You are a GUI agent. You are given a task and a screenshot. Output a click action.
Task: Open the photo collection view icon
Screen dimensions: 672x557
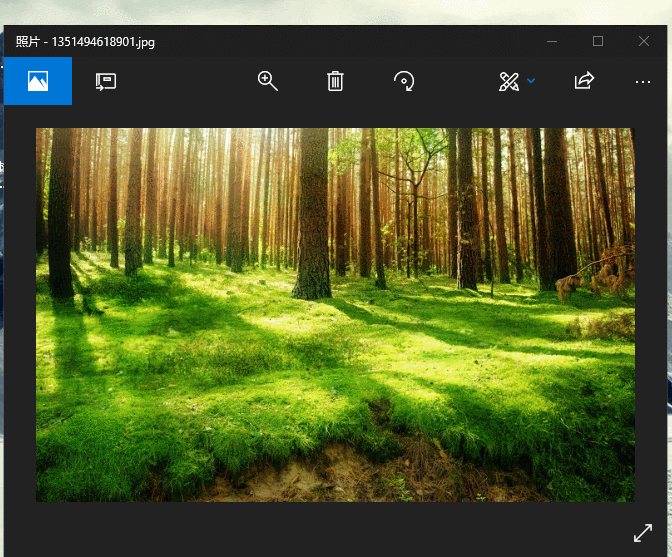38,81
